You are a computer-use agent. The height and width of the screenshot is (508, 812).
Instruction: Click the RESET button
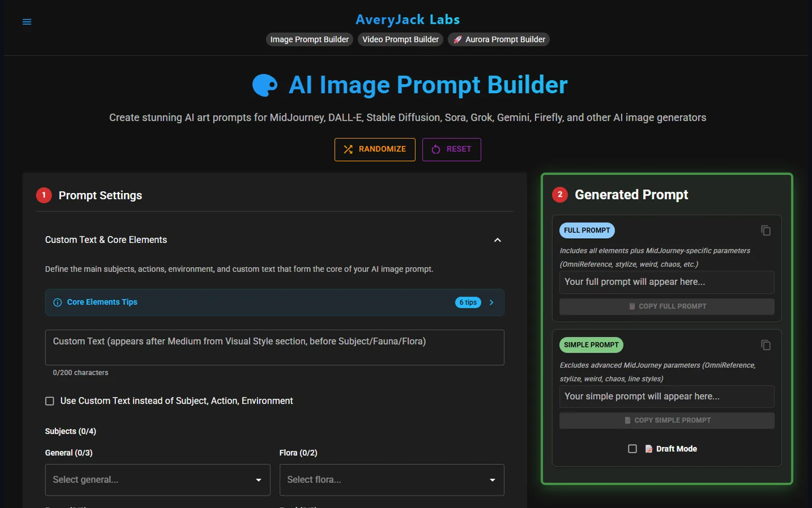pyautogui.click(x=451, y=149)
